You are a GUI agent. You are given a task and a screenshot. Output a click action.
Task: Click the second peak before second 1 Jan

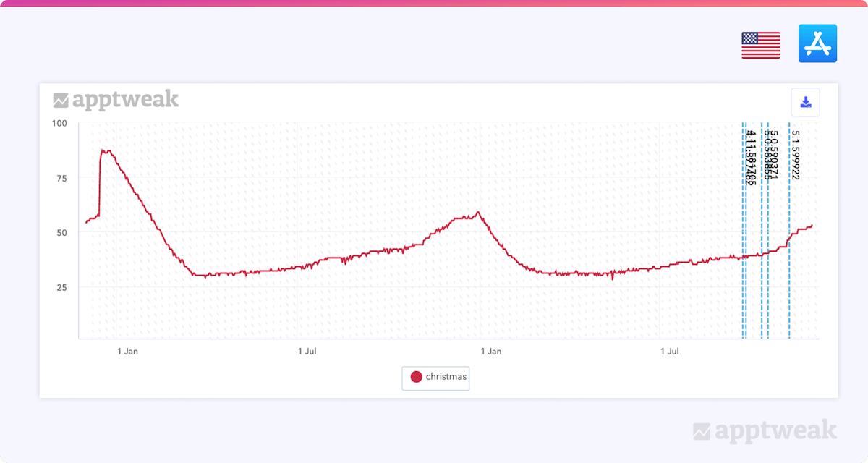click(x=478, y=213)
